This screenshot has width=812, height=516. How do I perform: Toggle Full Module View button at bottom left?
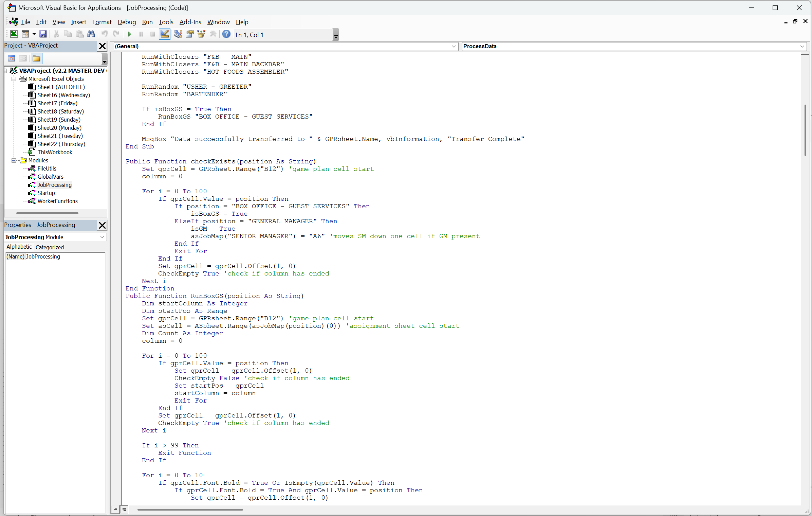tap(124, 509)
